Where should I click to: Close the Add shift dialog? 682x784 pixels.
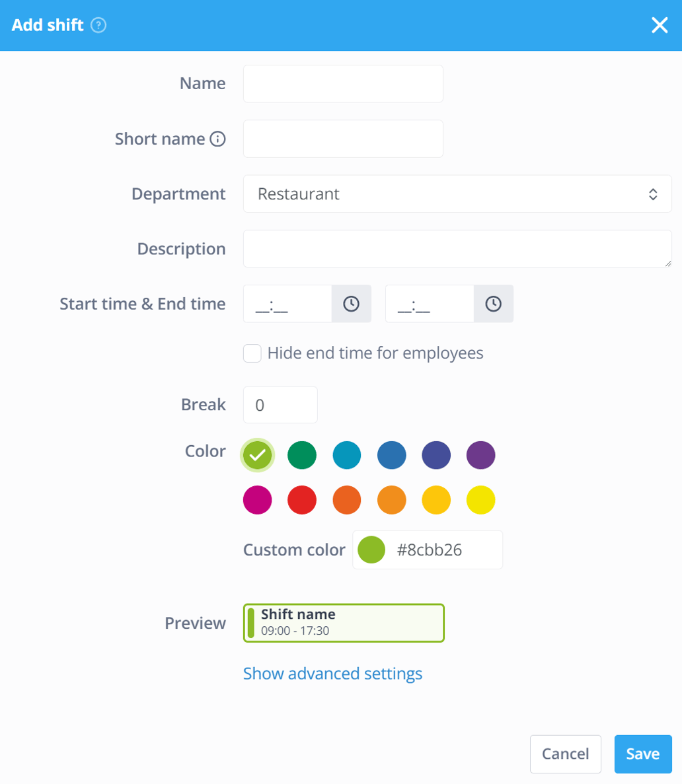click(660, 25)
